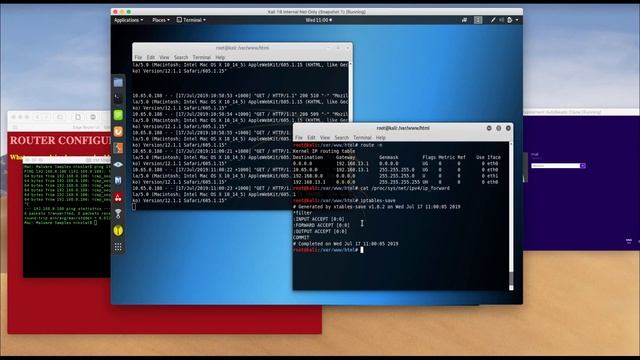640x360 pixels.
Task: Open the Files icon in Kali dock
Action: point(118,82)
